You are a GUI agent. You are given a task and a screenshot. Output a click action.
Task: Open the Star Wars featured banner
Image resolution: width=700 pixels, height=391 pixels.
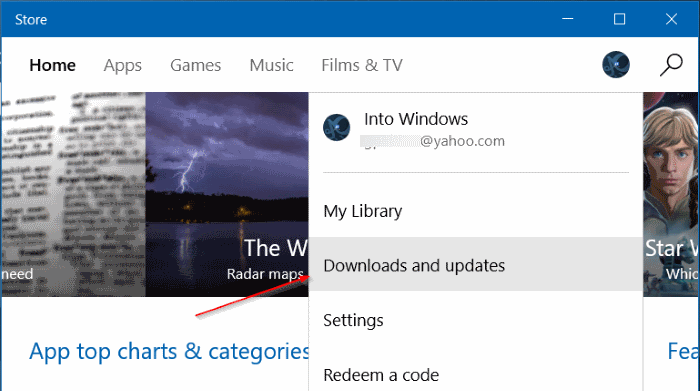671,194
